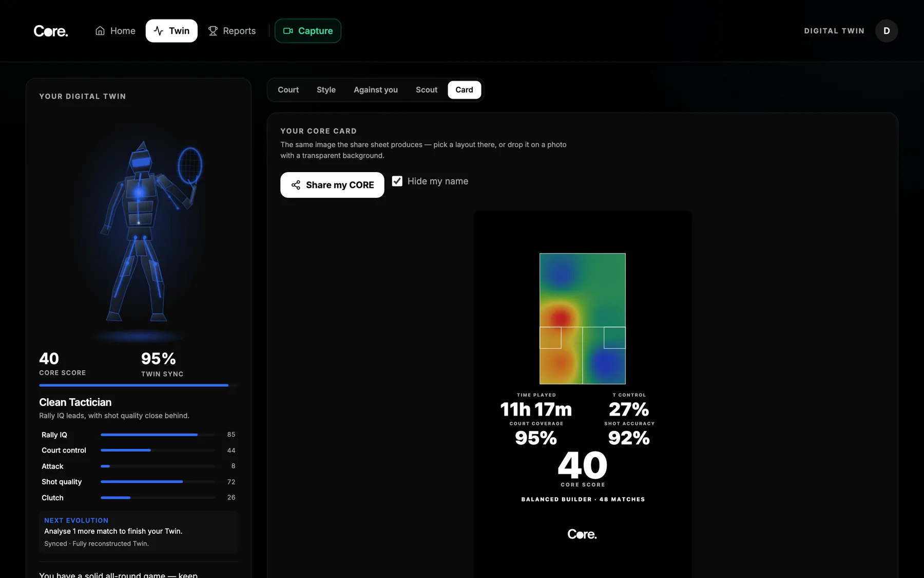The width and height of the screenshot is (924, 578).
Task: Click the court heatmap thumbnail on card
Action: pyautogui.click(x=583, y=319)
